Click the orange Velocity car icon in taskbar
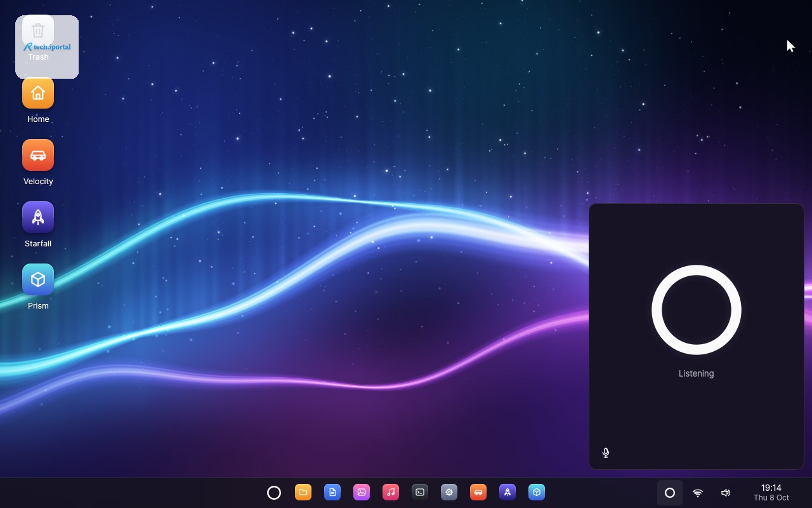The width and height of the screenshot is (812, 508). tap(478, 493)
